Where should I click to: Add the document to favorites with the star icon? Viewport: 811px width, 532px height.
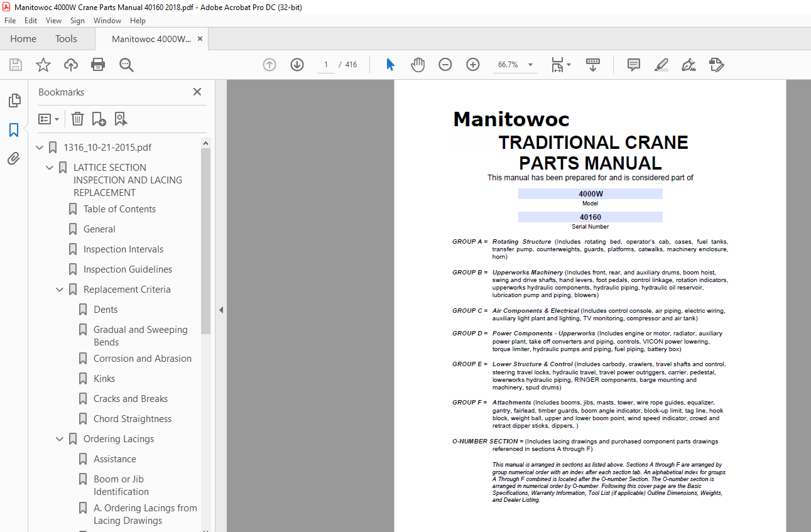coord(43,65)
